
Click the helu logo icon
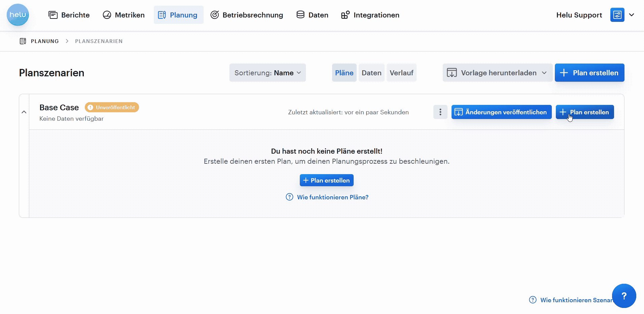click(x=18, y=15)
